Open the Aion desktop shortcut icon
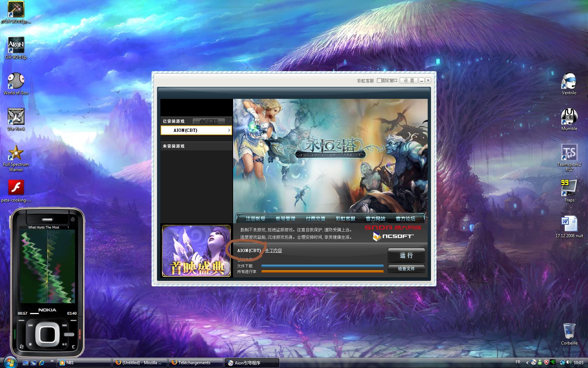Viewport: 588px width, 368px height. coord(16,48)
